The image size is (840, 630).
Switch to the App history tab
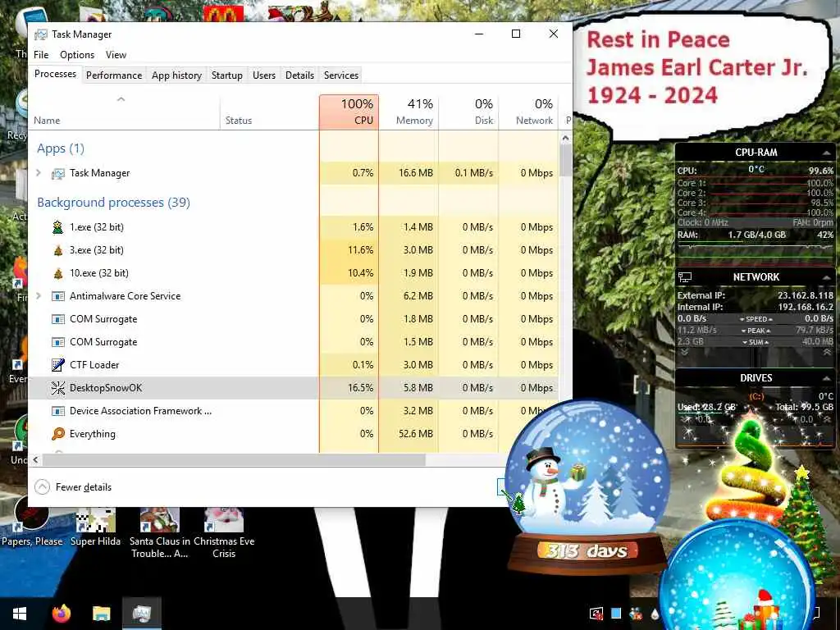click(x=177, y=75)
